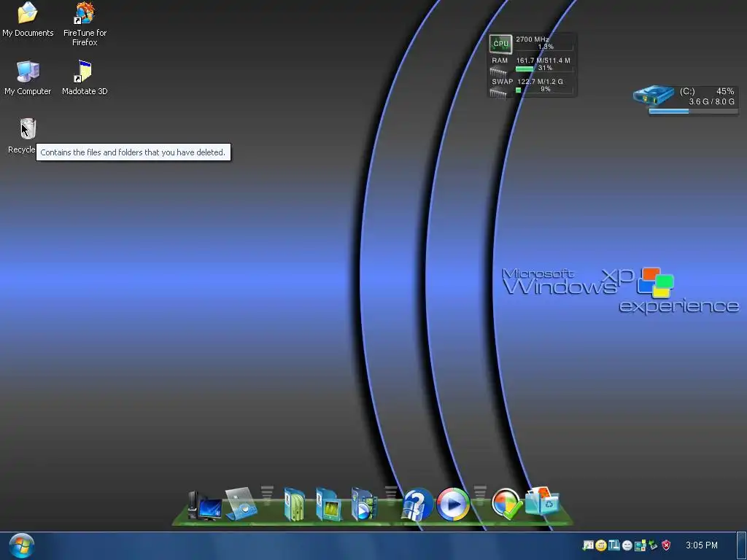Click the 3.6 G / 8.0 G text
The height and width of the screenshot is (560, 747).
pyautogui.click(x=711, y=101)
